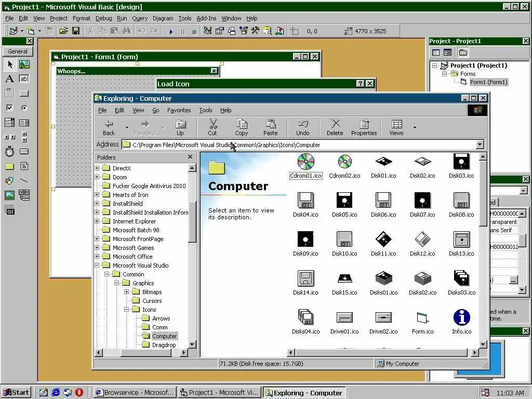
Task: Collapse the Graphics folder node
Action: point(117,283)
